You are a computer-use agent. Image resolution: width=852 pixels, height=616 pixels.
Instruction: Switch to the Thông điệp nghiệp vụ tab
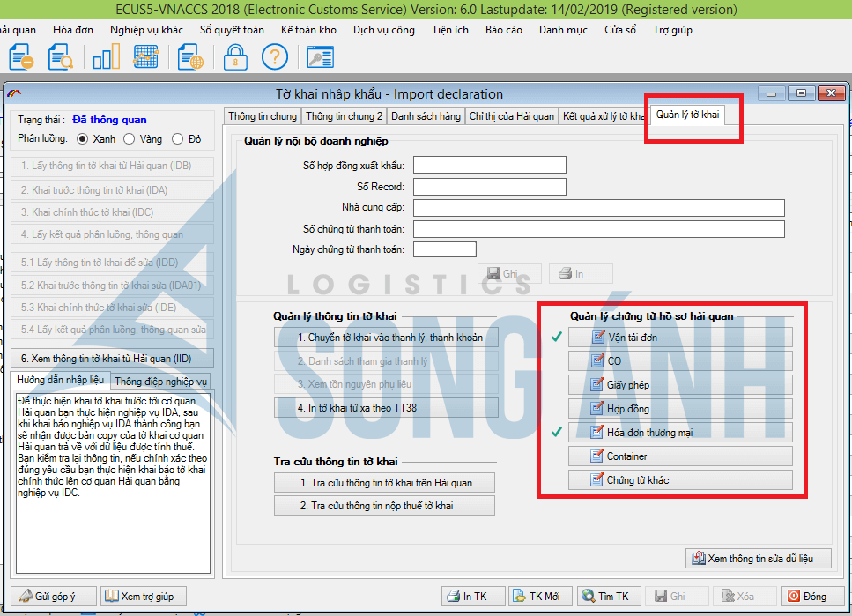coord(161,382)
